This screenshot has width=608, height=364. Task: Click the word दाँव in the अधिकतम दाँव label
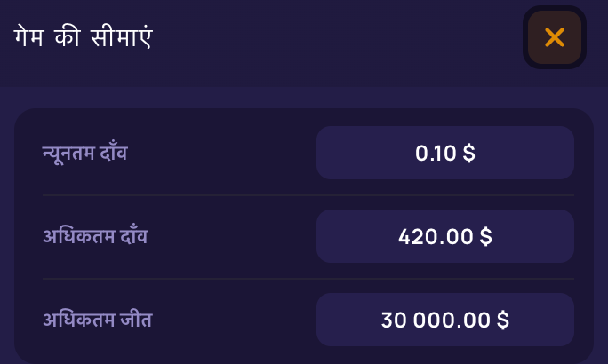click(134, 234)
